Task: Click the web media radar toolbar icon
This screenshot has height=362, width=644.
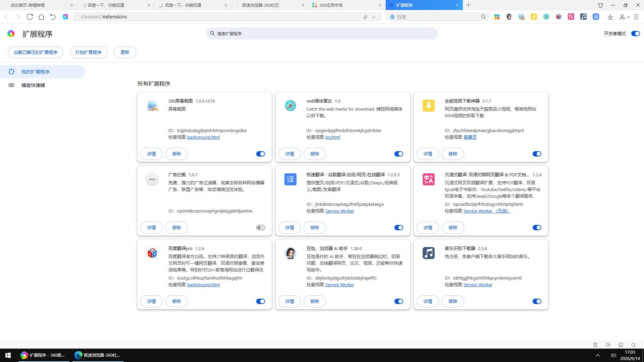Action: pyautogui.click(x=546, y=17)
